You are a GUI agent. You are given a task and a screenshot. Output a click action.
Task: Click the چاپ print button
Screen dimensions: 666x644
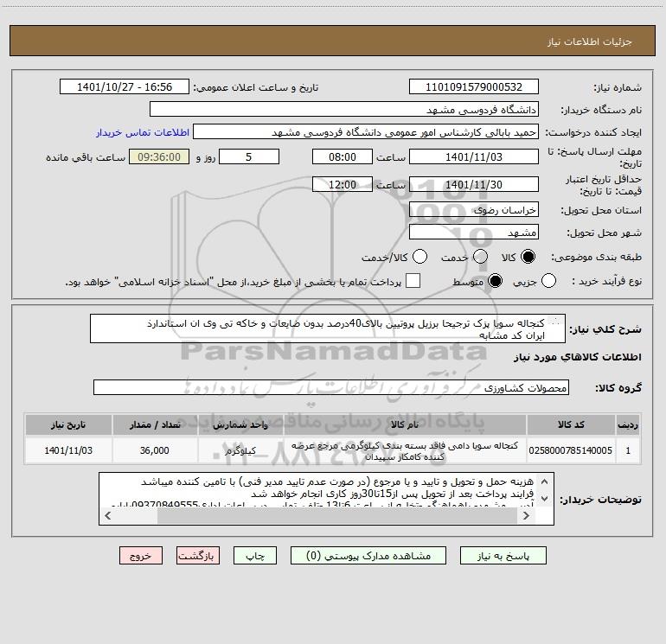click(x=255, y=556)
